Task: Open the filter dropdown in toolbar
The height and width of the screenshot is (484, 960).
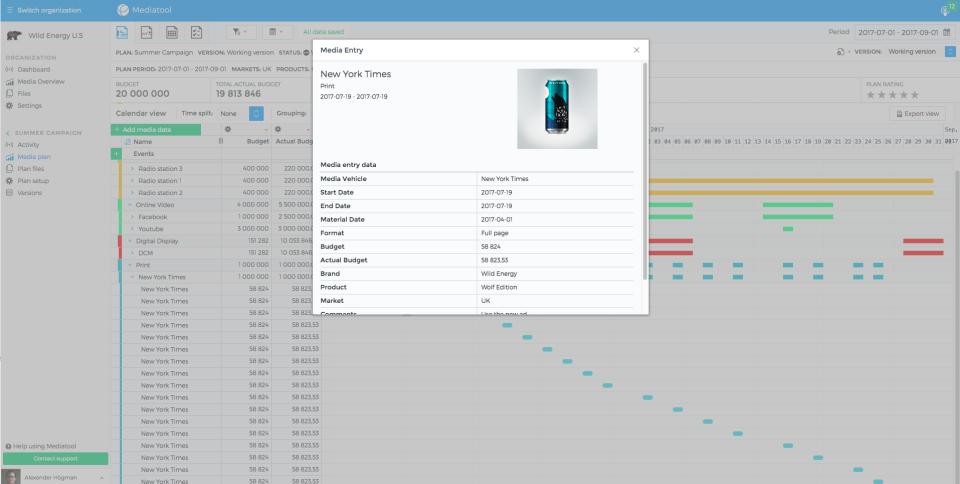Action: pyautogui.click(x=240, y=33)
